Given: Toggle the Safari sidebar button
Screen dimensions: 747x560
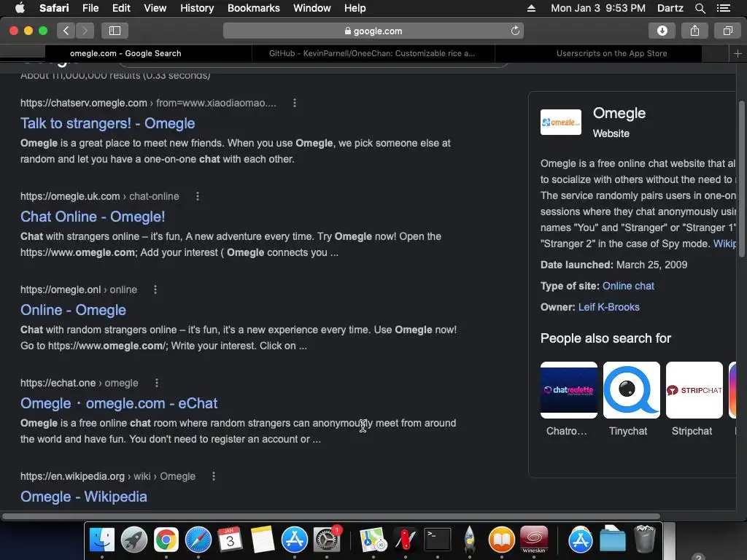Looking at the screenshot, I should pos(115,31).
